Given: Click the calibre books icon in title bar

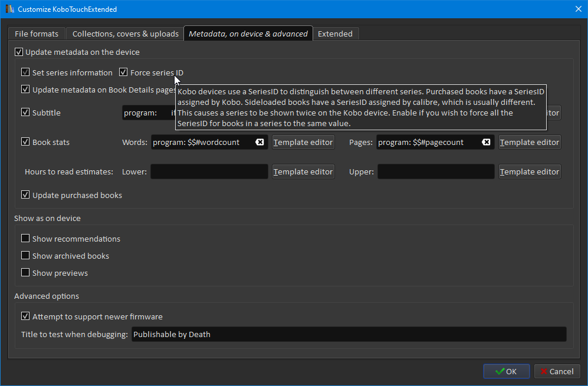Looking at the screenshot, I should 10,9.
